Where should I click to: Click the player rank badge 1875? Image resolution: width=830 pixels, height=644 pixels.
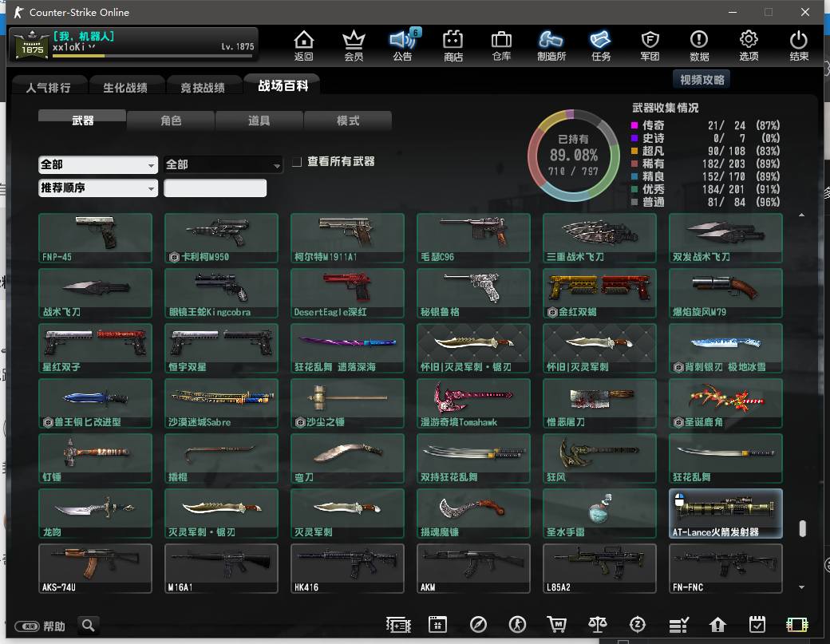[32, 45]
